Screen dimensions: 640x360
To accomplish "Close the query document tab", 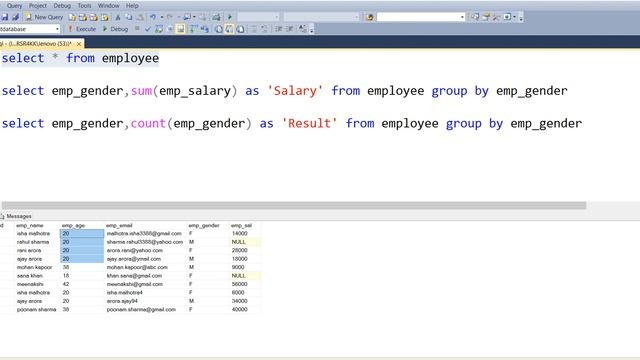I will pos(79,44).
